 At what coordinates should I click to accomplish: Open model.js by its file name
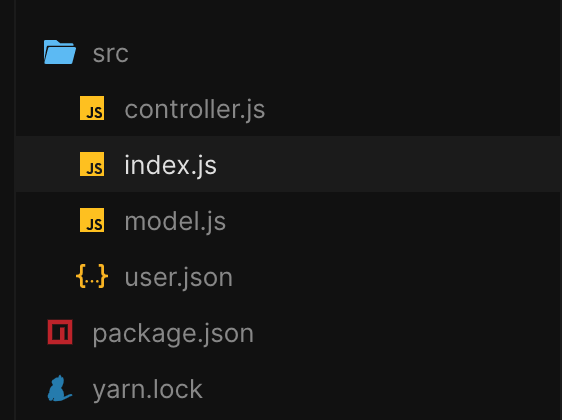click(175, 221)
